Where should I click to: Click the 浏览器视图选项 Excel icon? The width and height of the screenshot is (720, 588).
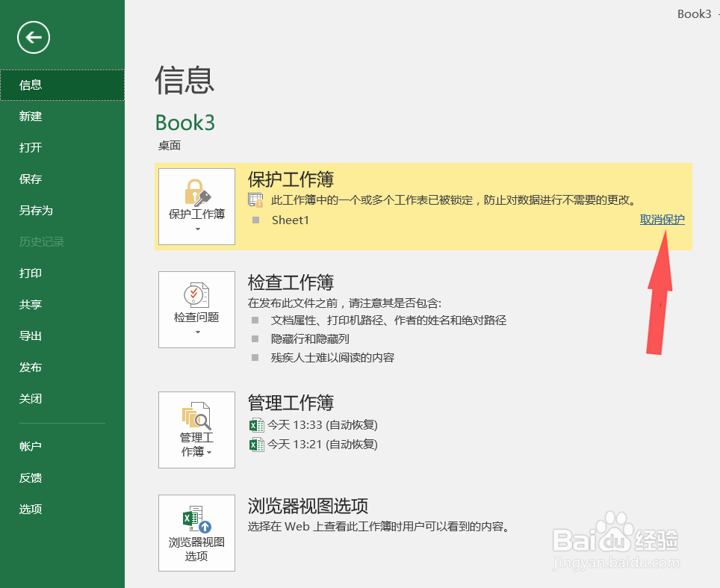pyautogui.click(x=196, y=518)
